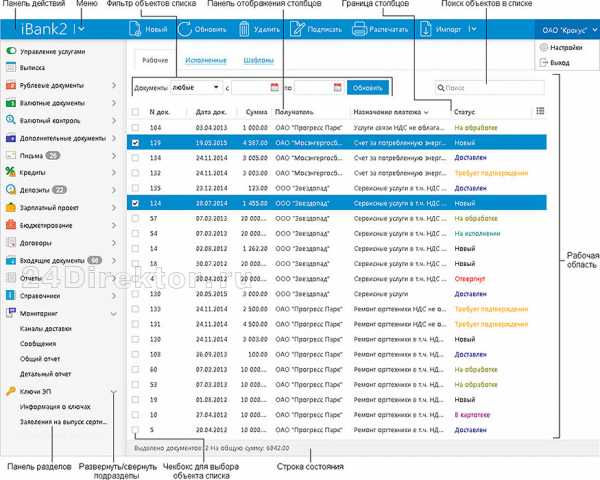The width and height of the screenshot is (600, 480).
Task: Click the Новый (new document) toolbar icon
Action: tap(135, 30)
